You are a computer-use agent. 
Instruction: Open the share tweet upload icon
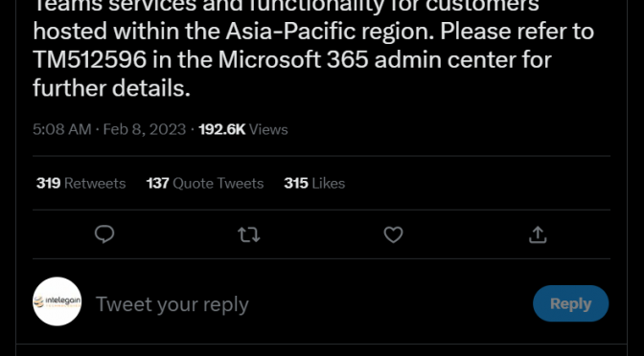(538, 234)
